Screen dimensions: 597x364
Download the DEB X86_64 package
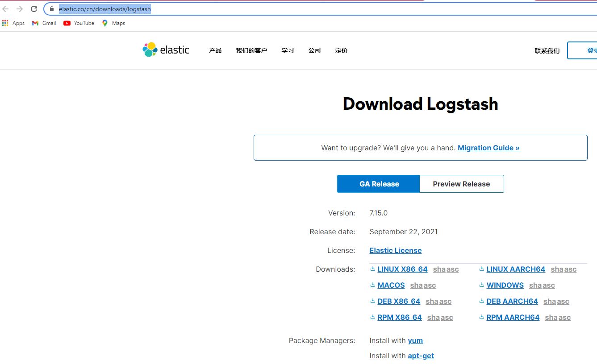point(399,301)
